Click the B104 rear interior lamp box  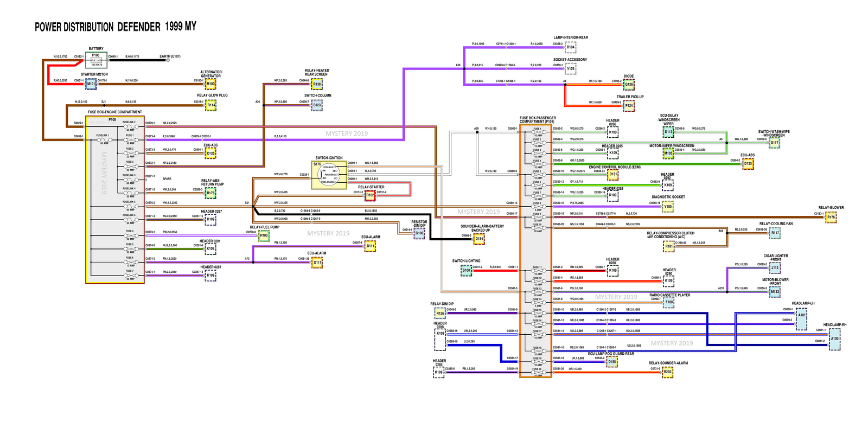click(x=571, y=47)
